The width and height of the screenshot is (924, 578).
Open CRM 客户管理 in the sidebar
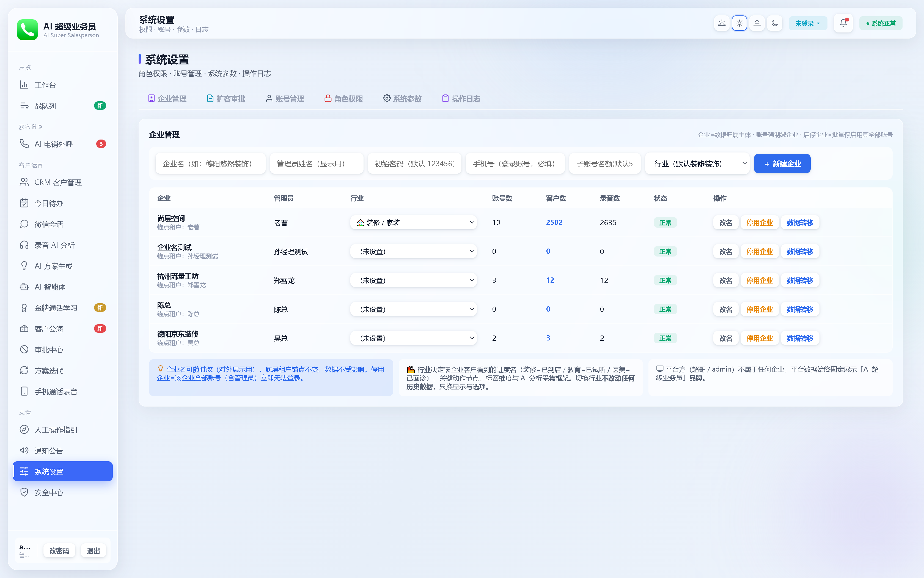point(63,182)
